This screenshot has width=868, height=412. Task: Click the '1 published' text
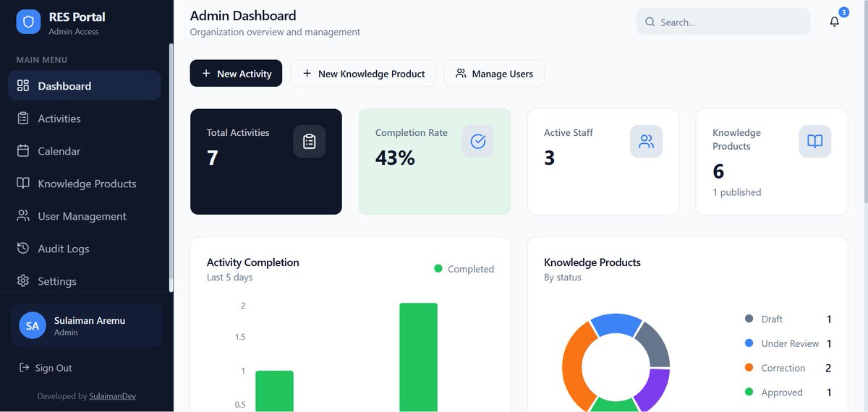click(737, 192)
